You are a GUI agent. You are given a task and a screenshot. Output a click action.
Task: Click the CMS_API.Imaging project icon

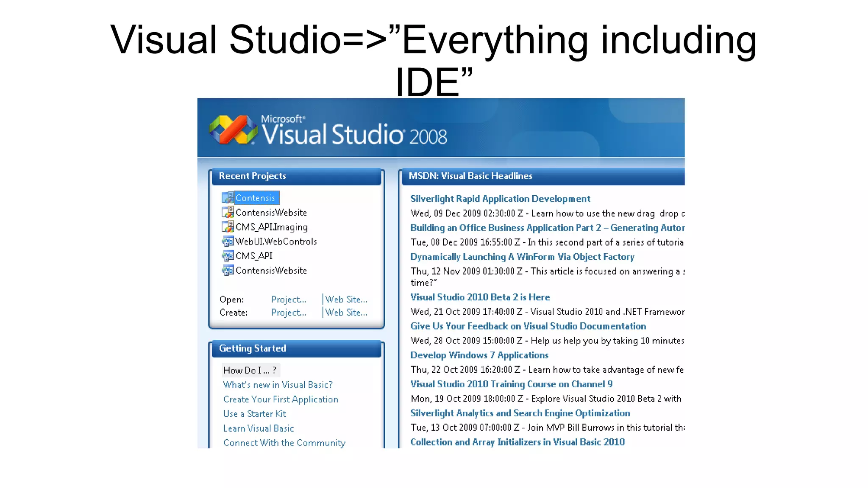[228, 227]
